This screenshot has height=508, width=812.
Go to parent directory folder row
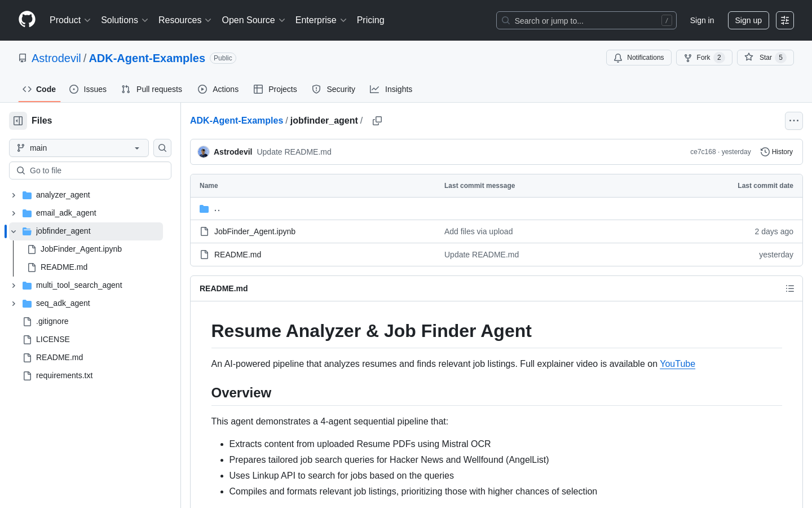click(x=496, y=209)
